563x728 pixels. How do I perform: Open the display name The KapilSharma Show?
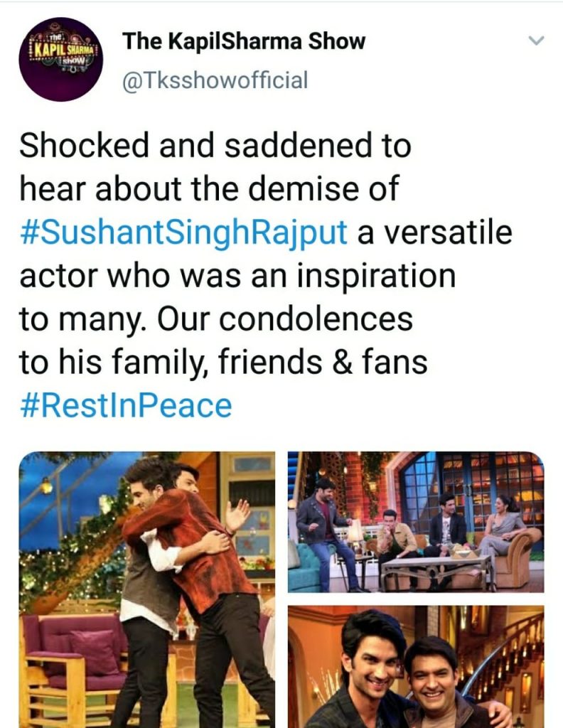244,41
